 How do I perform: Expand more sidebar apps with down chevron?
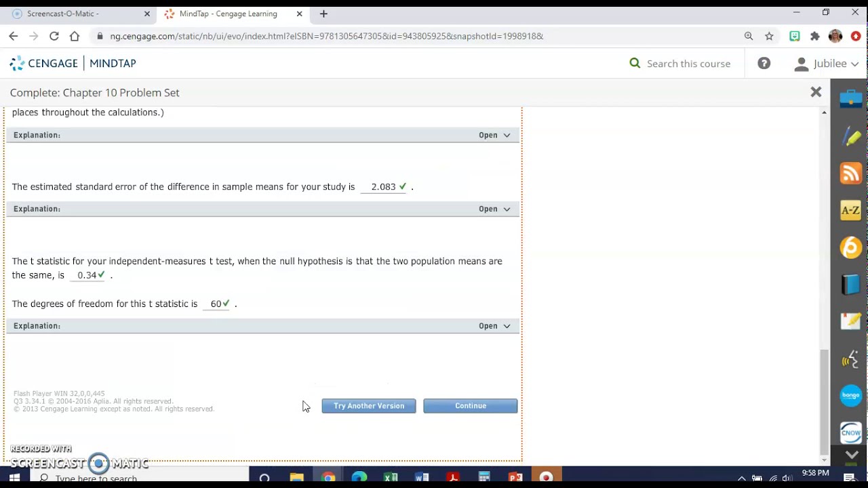tap(852, 455)
